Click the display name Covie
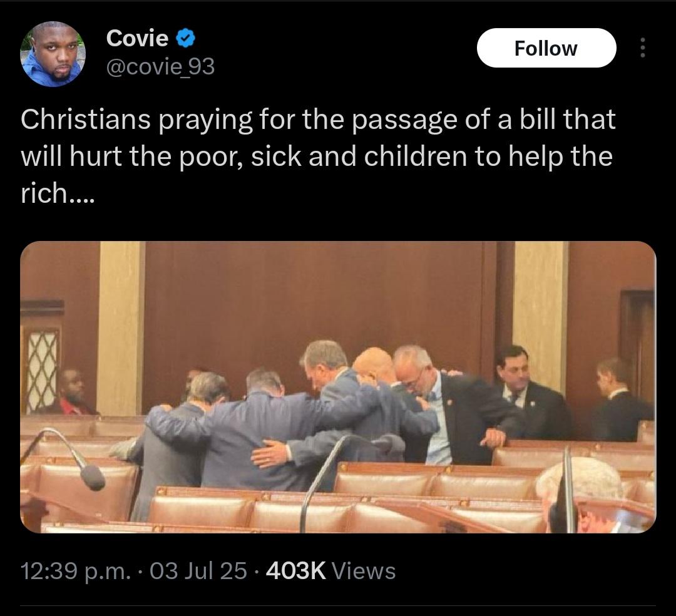676x616 pixels. coord(137,38)
